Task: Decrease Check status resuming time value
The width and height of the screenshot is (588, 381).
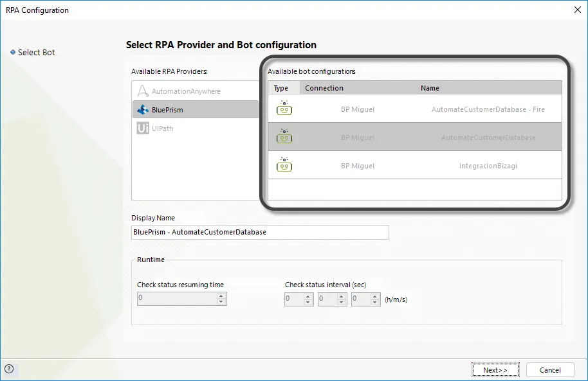Action: click(x=221, y=301)
